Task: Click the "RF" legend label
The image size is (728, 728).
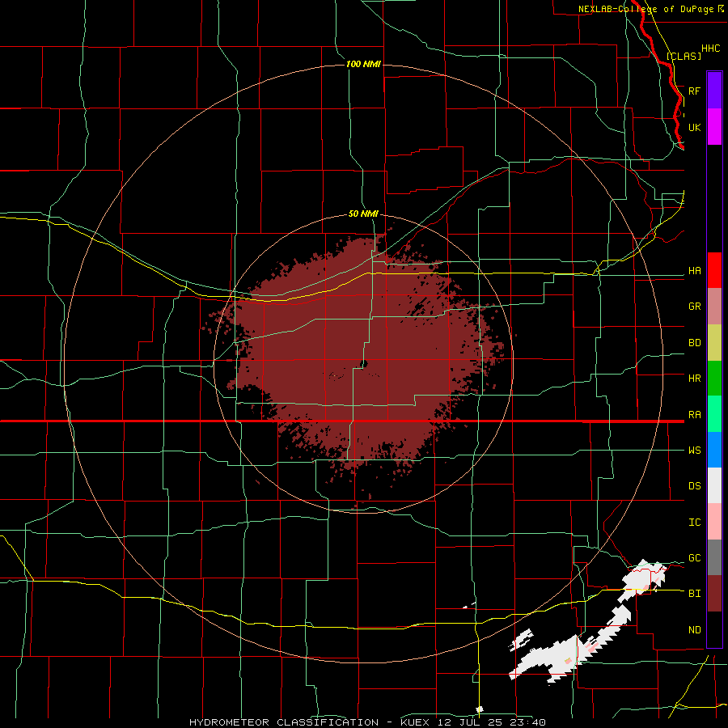Action: [x=694, y=91]
